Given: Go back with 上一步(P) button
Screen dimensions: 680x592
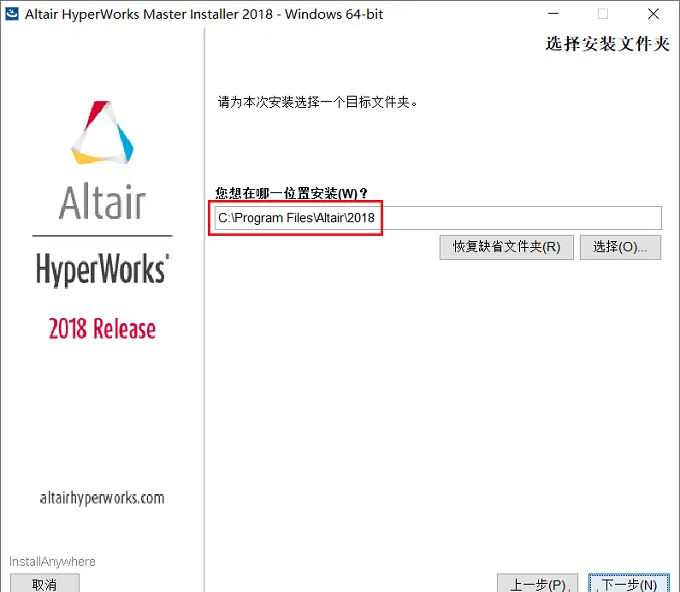Looking at the screenshot, I should pyautogui.click(x=537, y=584).
